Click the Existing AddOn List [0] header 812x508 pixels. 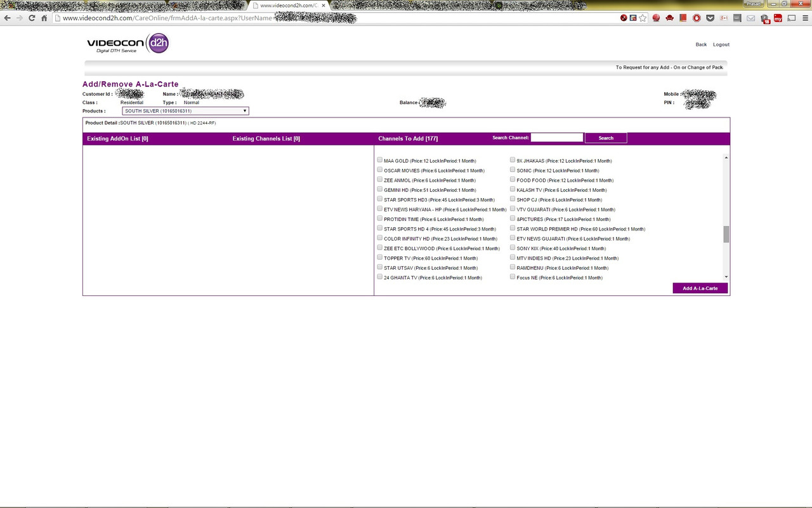pyautogui.click(x=117, y=138)
